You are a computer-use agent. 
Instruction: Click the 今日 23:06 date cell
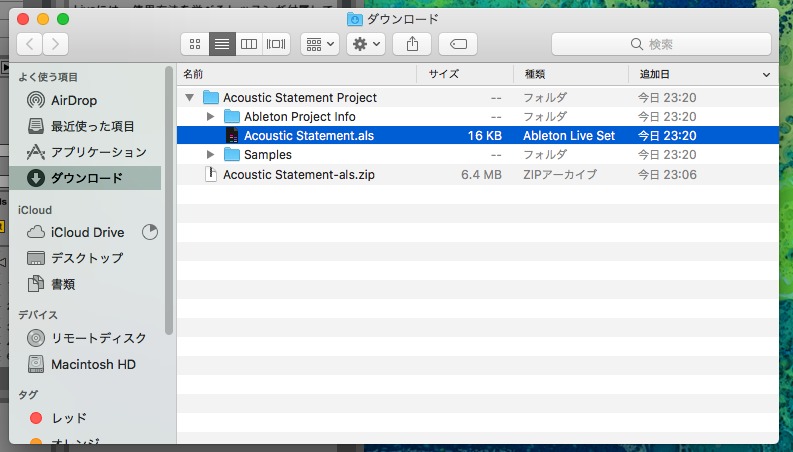[667, 174]
